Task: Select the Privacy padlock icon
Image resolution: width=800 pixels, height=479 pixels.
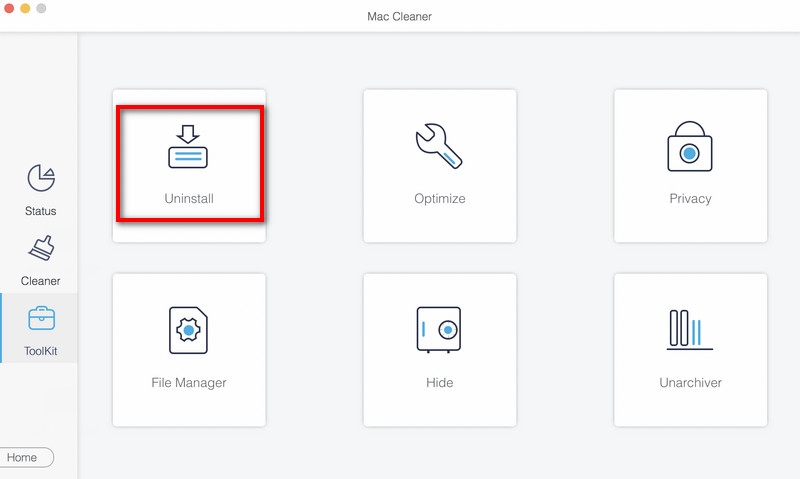Action: pyautogui.click(x=690, y=146)
